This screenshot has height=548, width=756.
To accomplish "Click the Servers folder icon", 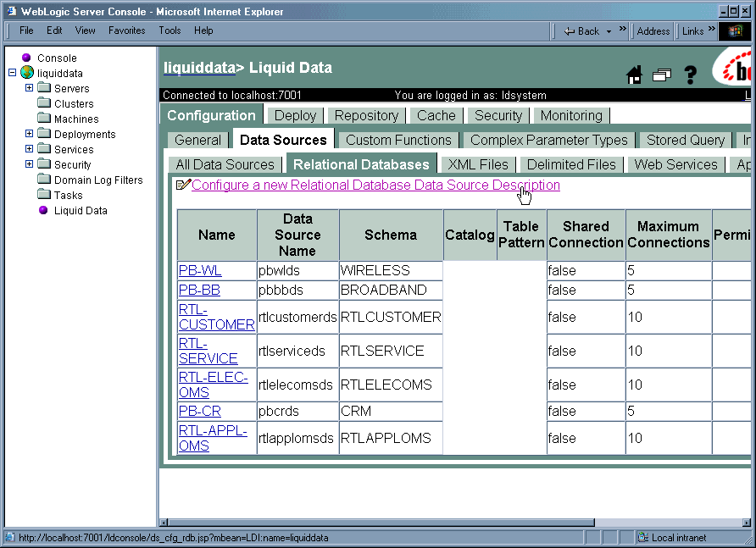I will pos(44,88).
